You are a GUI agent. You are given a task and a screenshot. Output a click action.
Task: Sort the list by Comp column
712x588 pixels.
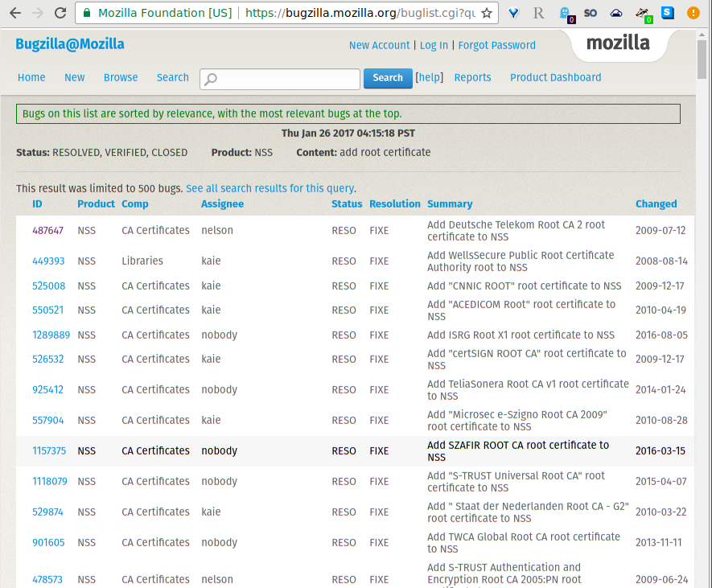pos(135,204)
